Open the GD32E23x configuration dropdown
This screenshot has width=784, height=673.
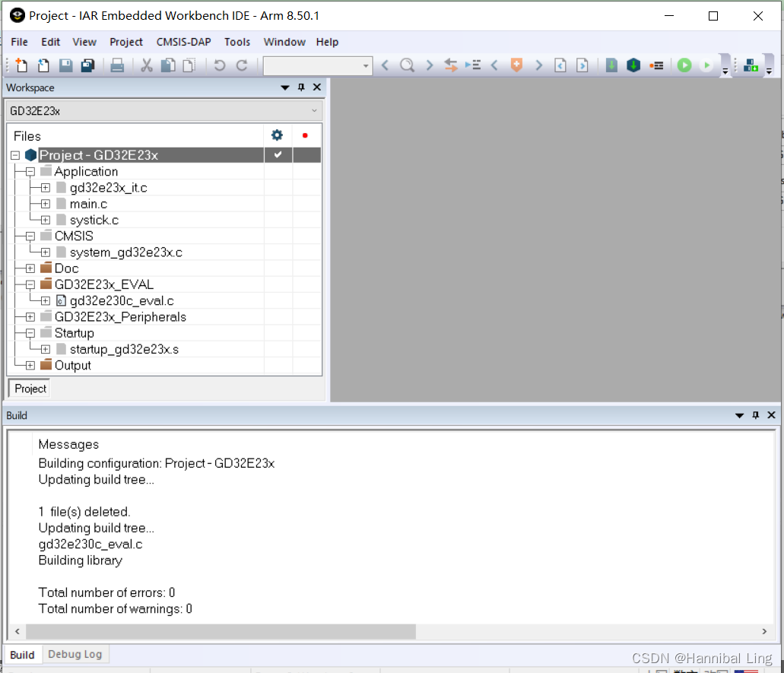click(314, 110)
